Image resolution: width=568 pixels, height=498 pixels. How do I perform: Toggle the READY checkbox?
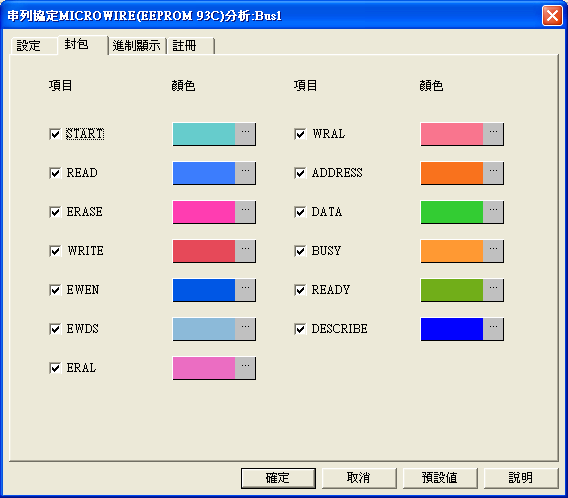(x=300, y=290)
